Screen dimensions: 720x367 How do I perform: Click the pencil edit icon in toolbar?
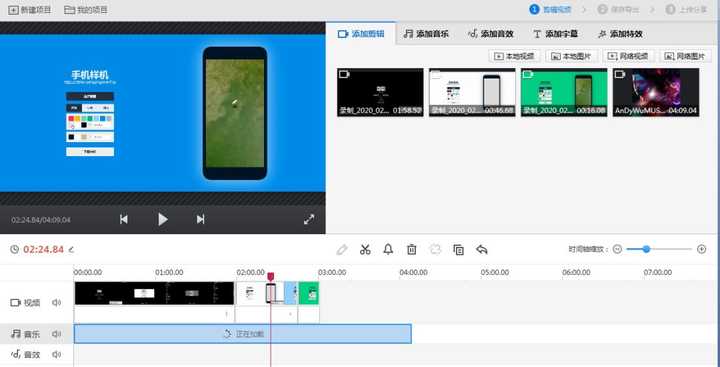pos(342,249)
